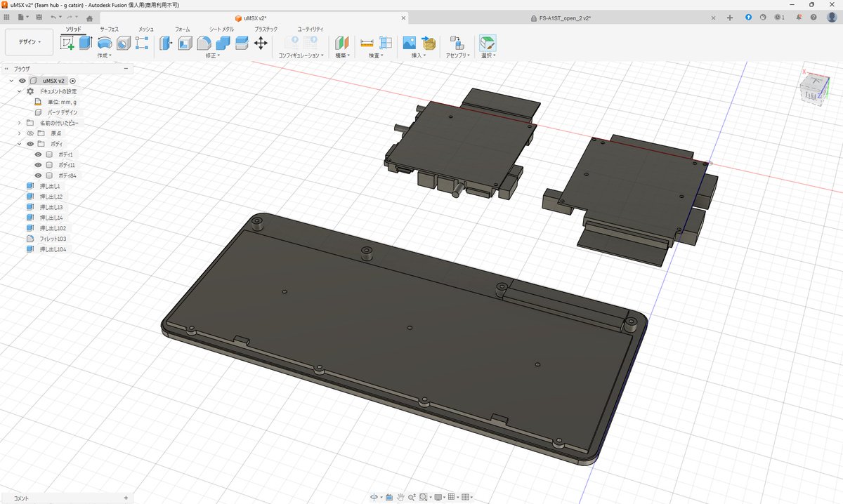Show the 原点 (Origin) folder
The width and height of the screenshot is (843, 504).
coord(30,133)
